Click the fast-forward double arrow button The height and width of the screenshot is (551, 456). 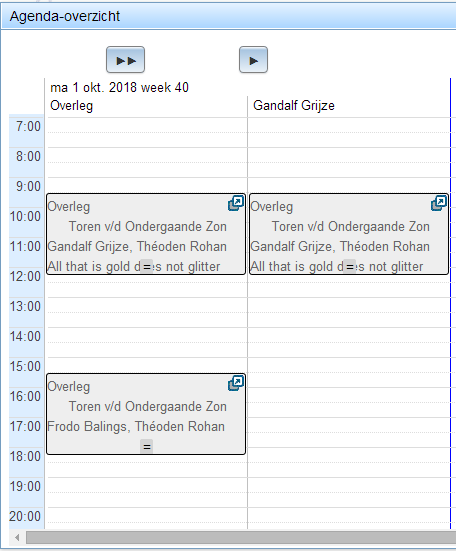pyautogui.click(x=125, y=60)
